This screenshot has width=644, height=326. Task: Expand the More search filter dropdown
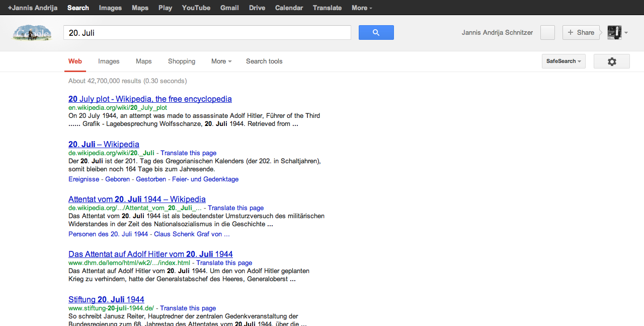click(221, 61)
